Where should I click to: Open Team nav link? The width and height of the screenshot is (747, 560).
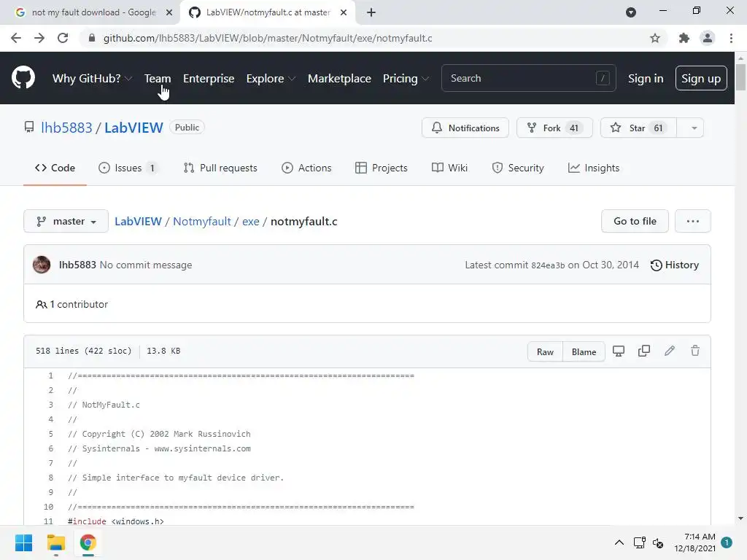coord(158,79)
